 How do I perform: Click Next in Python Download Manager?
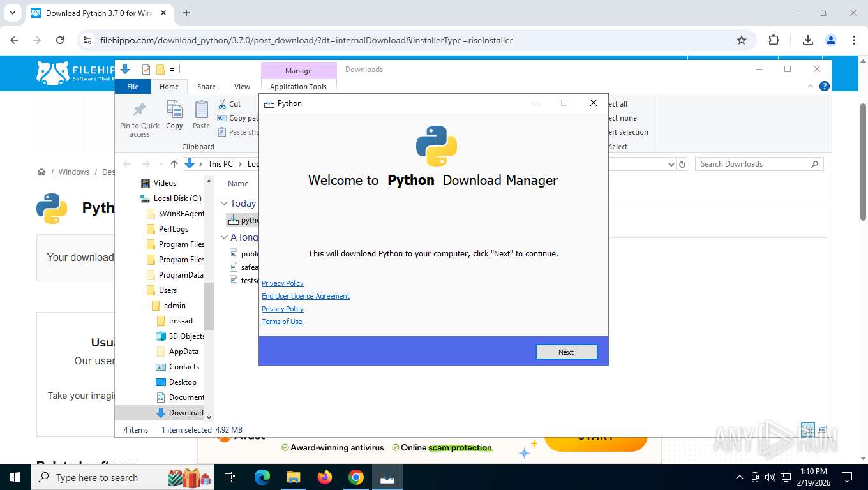pyautogui.click(x=566, y=352)
